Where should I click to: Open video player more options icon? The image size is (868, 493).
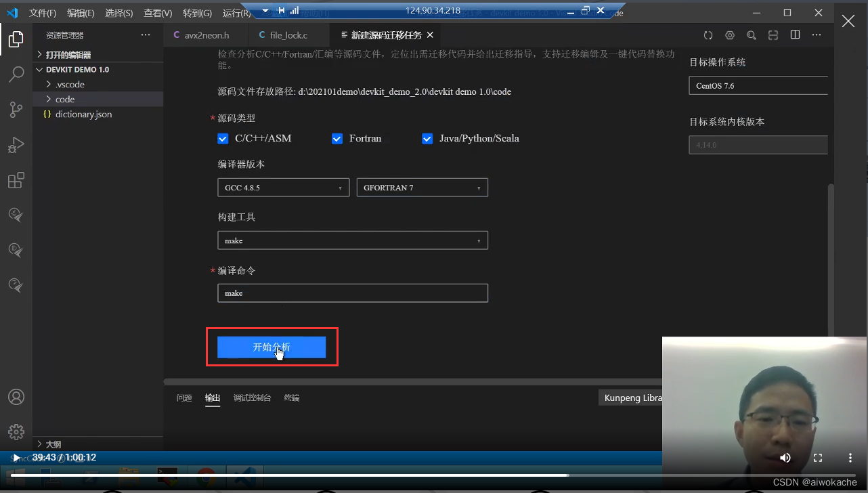(850, 458)
